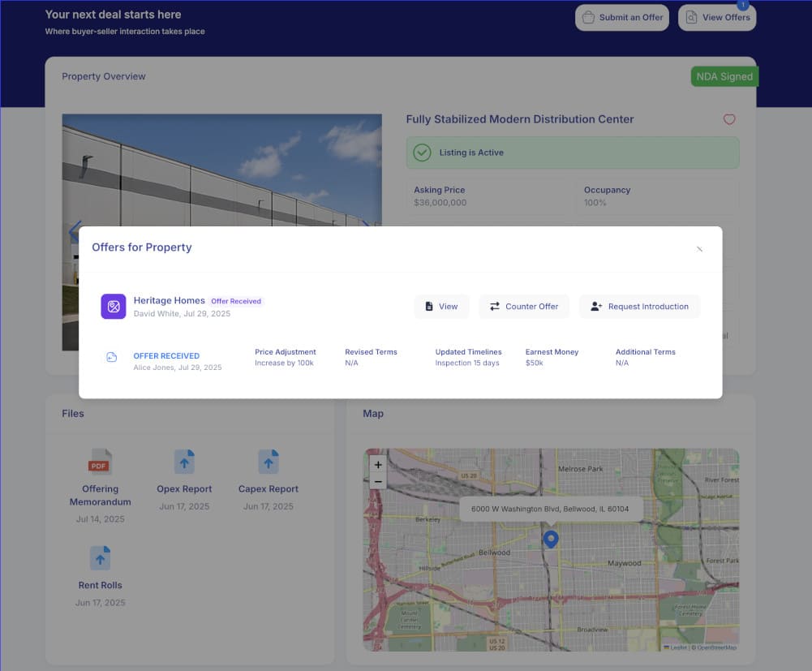The width and height of the screenshot is (812, 671).
Task: Click the Capex Report upload icon
Action: 269,461
